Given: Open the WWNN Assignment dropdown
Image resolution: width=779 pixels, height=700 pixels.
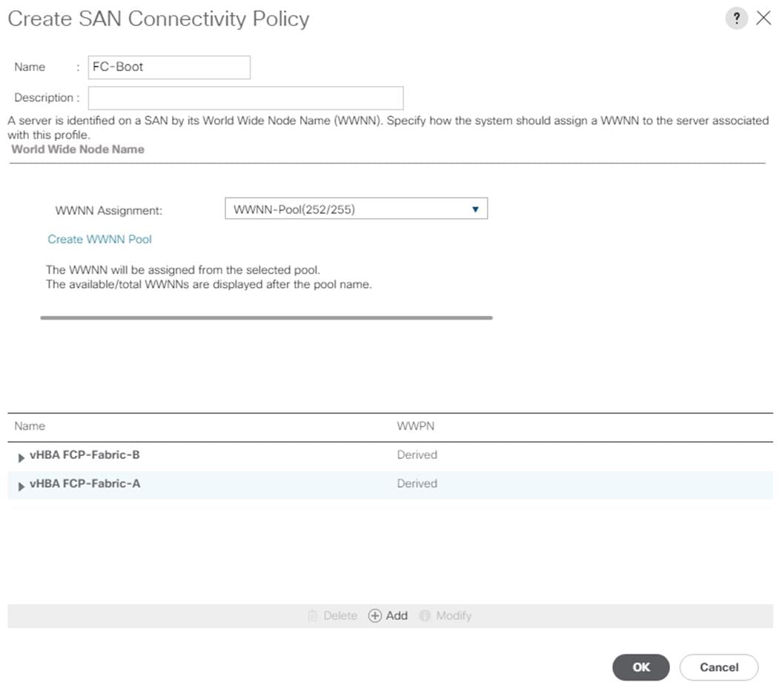Looking at the screenshot, I should click(357, 209).
